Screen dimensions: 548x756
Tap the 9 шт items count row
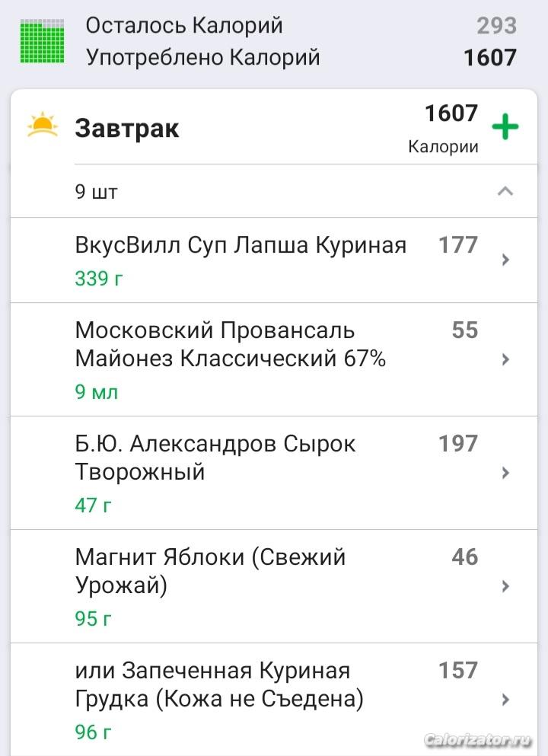point(274,191)
